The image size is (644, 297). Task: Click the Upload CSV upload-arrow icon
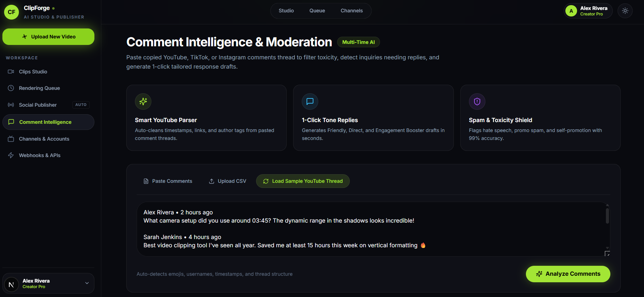coord(212,181)
